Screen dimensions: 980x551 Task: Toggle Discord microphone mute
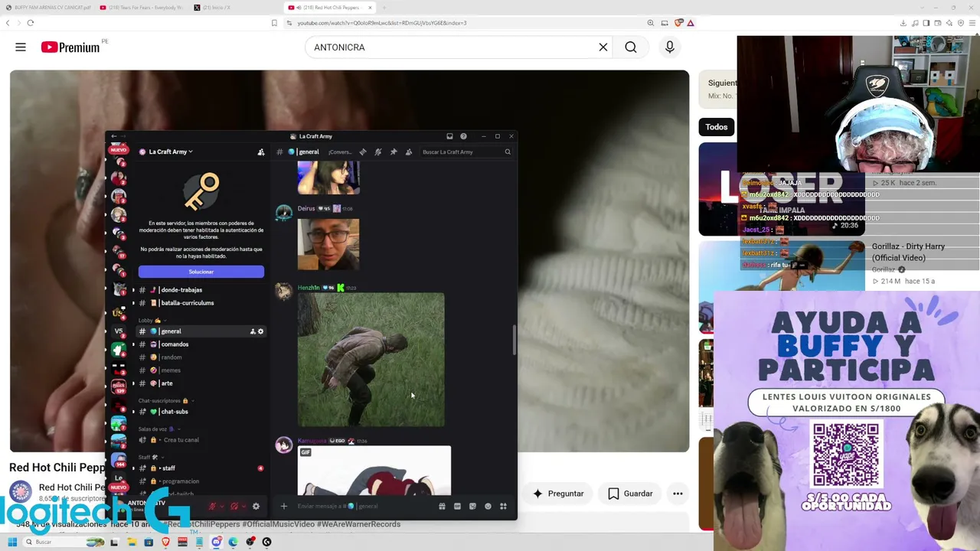click(x=212, y=506)
